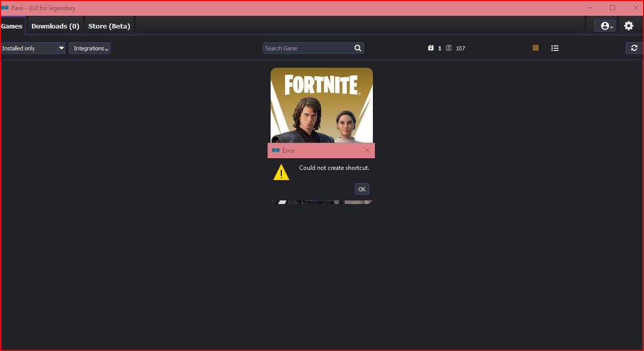Switch to the Downloads tab
Image resolution: width=644 pixels, height=351 pixels.
click(55, 26)
